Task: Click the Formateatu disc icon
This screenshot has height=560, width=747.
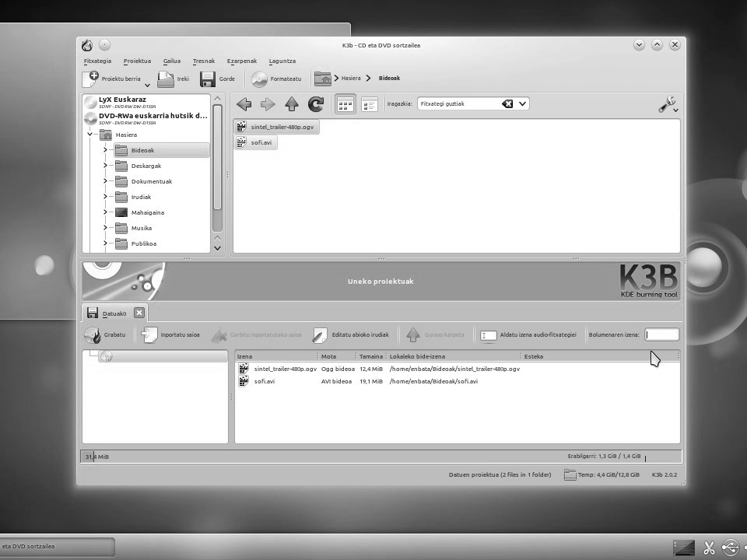Action: (259, 79)
